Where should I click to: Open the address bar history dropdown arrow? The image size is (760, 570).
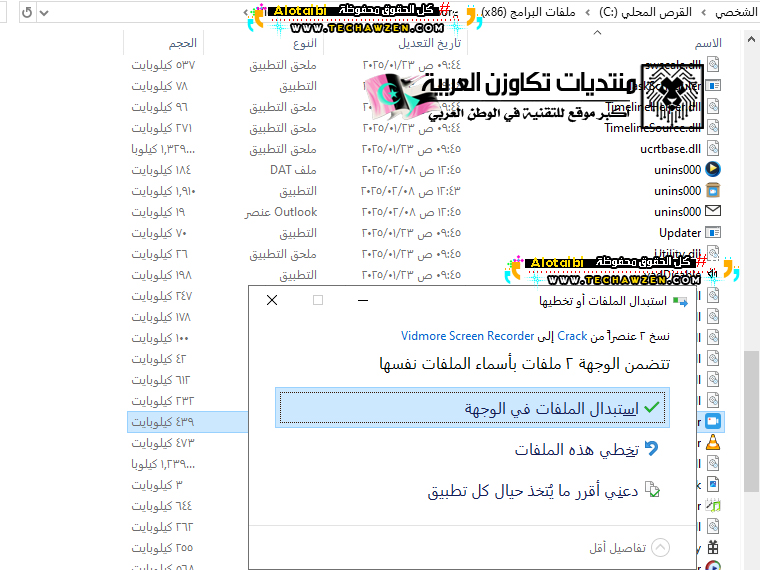[44, 13]
